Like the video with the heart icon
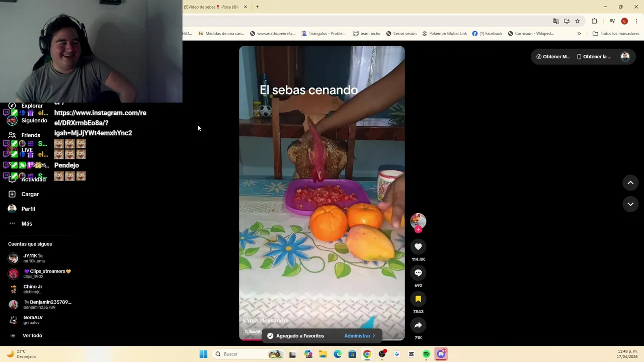The image size is (644, 362). tap(418, 246)
